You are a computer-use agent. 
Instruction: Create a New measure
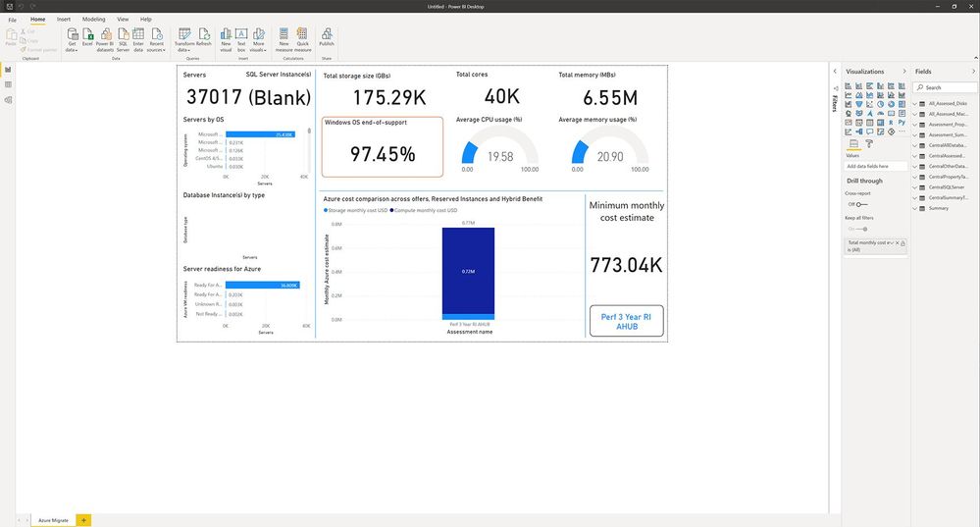coord(284,38)
